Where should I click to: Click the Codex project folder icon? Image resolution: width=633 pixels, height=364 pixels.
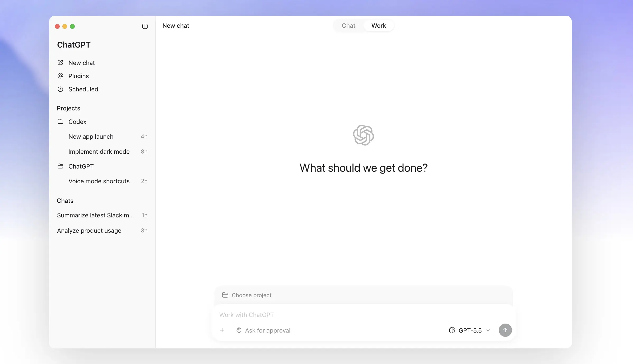(60, 122)
